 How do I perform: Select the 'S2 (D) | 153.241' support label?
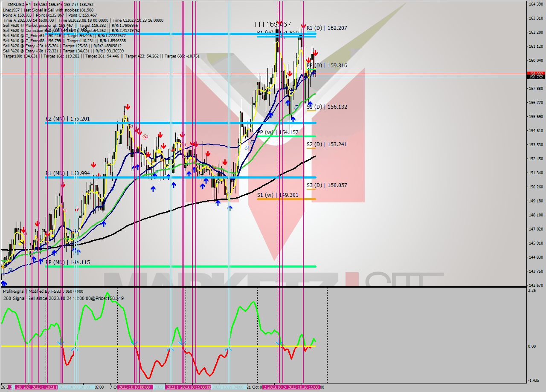(326, 144)
